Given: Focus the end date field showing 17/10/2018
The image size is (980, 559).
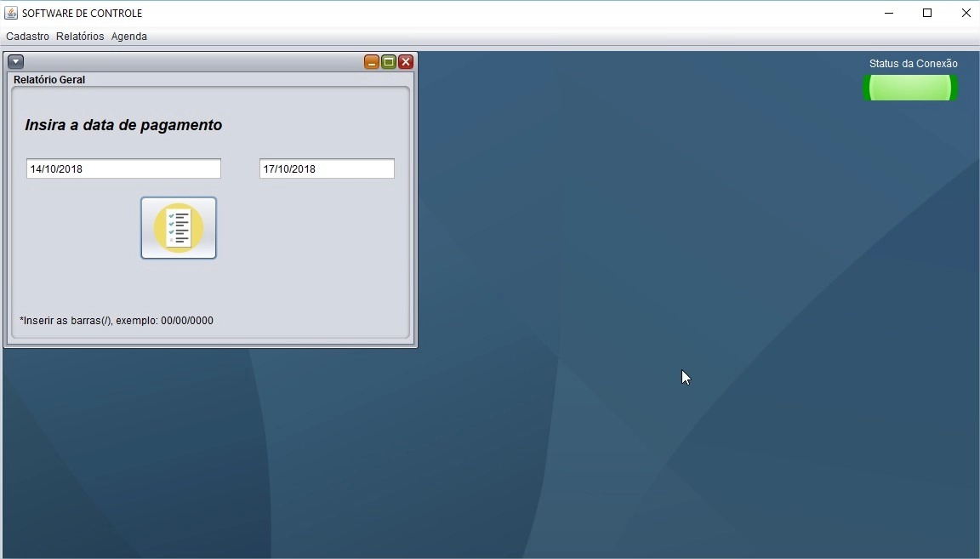Looking at the screenshot, I should (x=327, y=168).
